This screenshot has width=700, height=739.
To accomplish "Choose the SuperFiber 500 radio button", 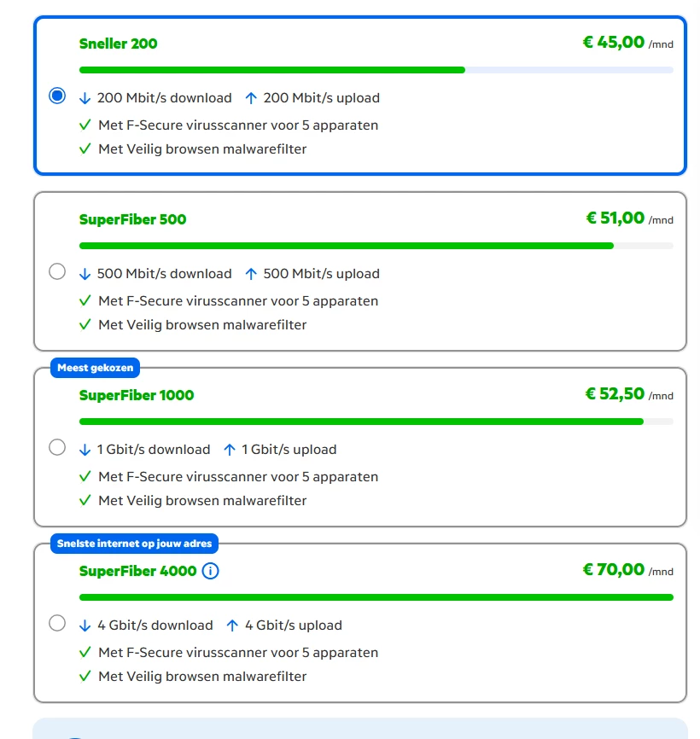I will tap(57, 271).
